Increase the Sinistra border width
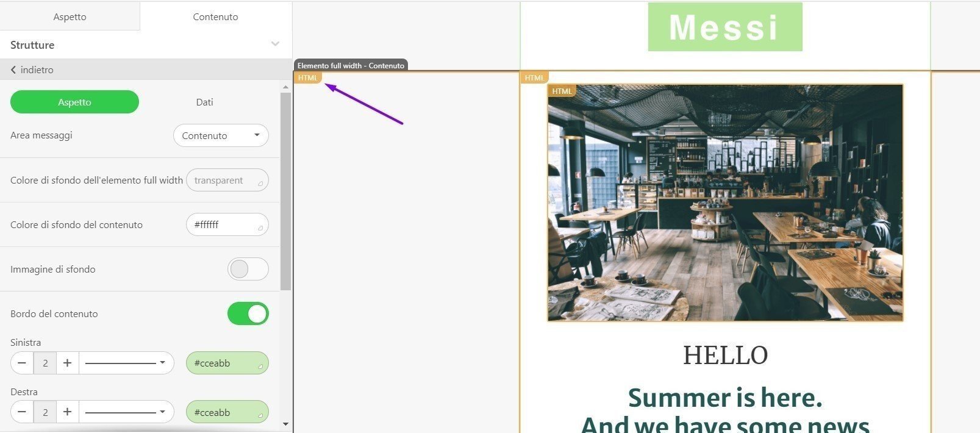Image resolution: width=980 pixels, height=433 pixels. [67, 363]
